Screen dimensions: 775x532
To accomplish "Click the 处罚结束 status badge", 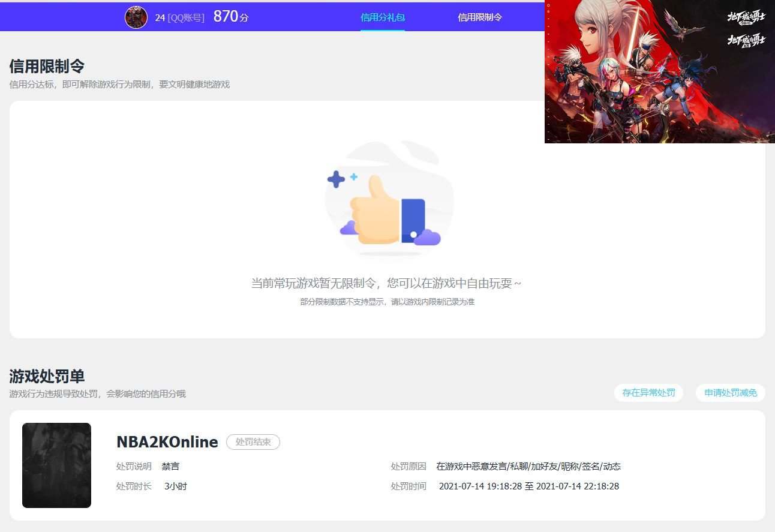I will coord(253,442).
